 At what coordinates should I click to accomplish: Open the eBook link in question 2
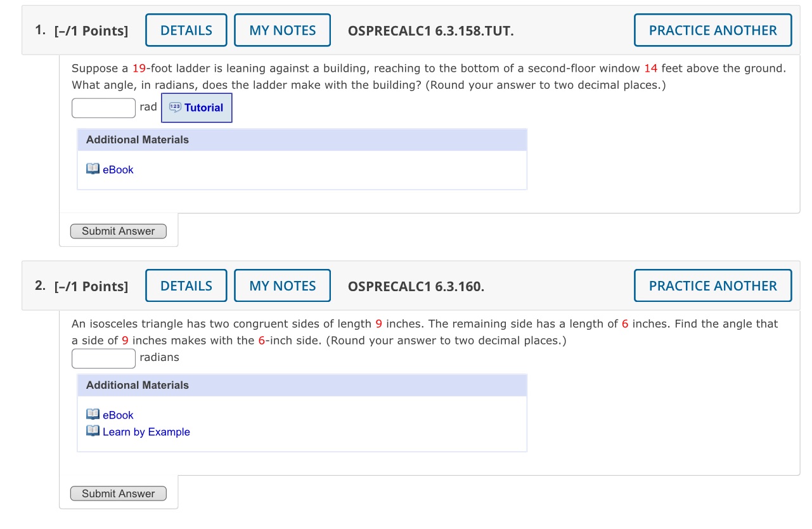coord(118,415)
